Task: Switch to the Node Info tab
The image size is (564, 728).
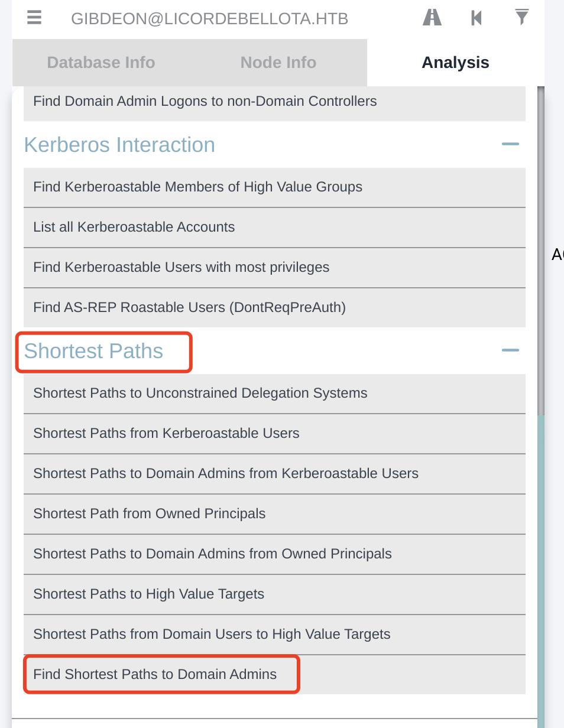Action: tap(278, 63)
